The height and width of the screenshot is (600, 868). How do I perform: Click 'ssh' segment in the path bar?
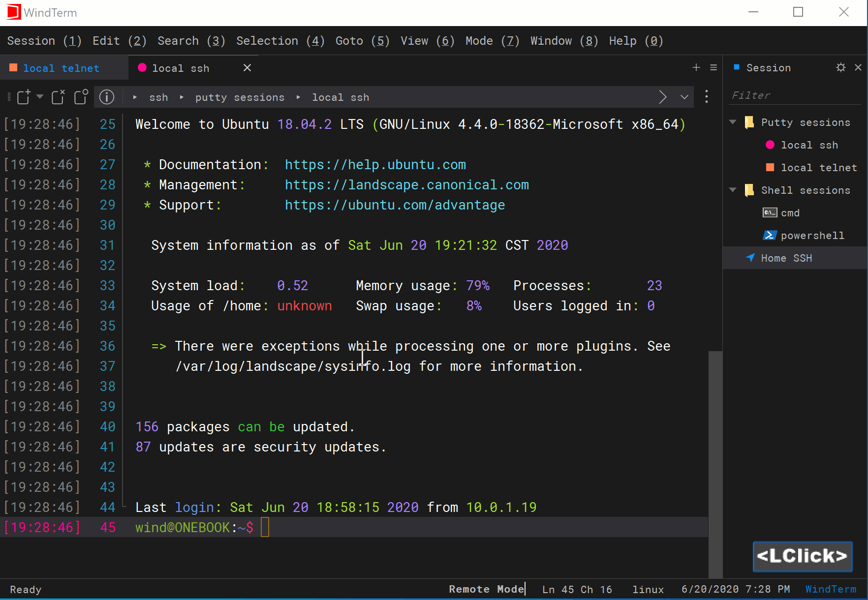pos(158,97)
